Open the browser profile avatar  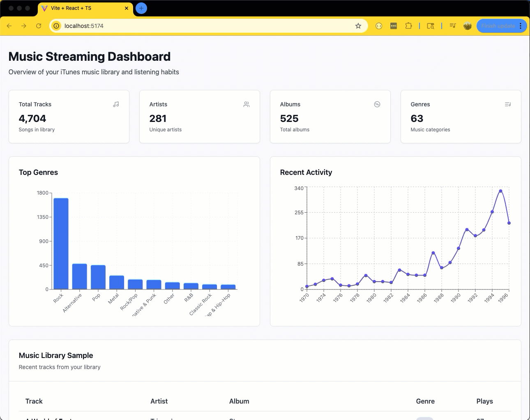468,26
